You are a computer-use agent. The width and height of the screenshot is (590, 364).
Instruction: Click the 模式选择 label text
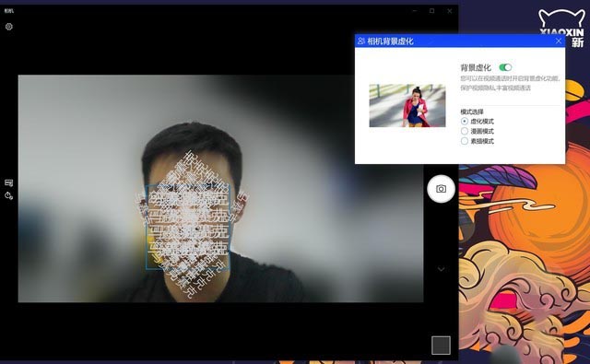[472, 112]
